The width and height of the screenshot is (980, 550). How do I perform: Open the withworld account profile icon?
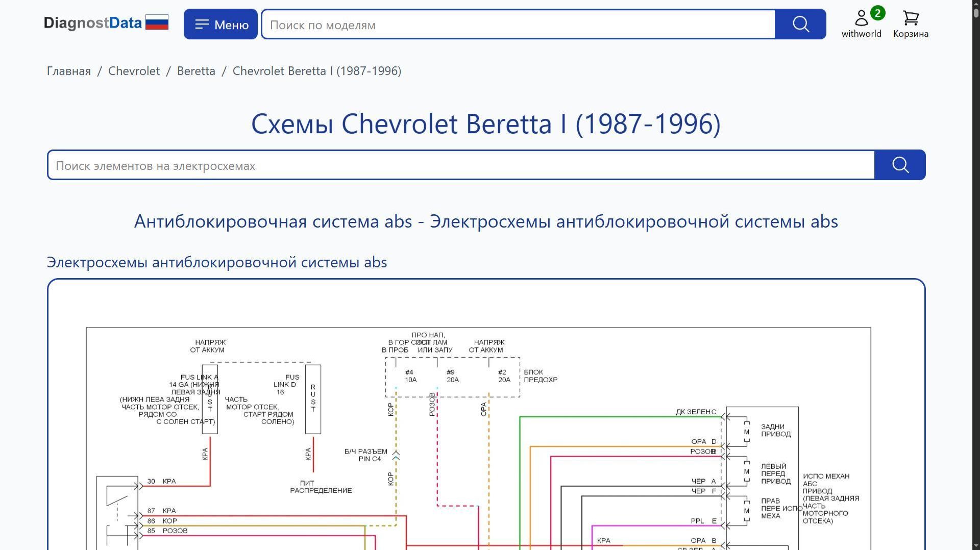tap(862, 23)
